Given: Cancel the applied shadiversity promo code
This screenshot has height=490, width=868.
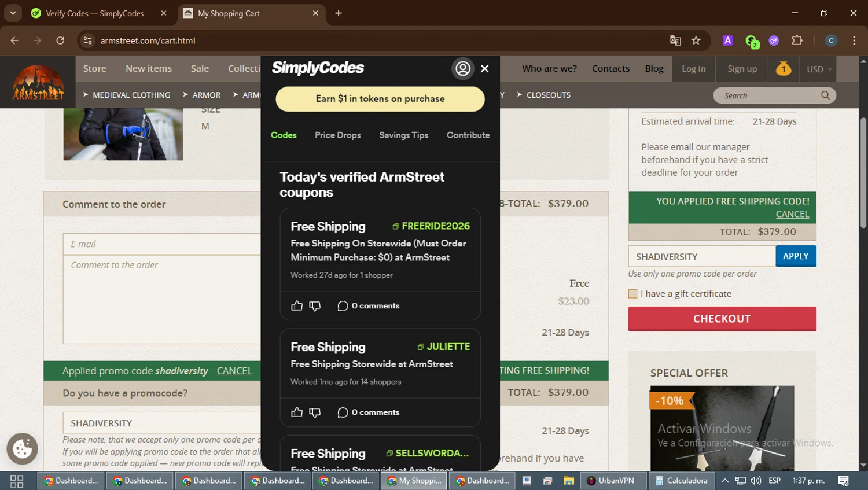Looking at the screenshot, I should point(234,371).
